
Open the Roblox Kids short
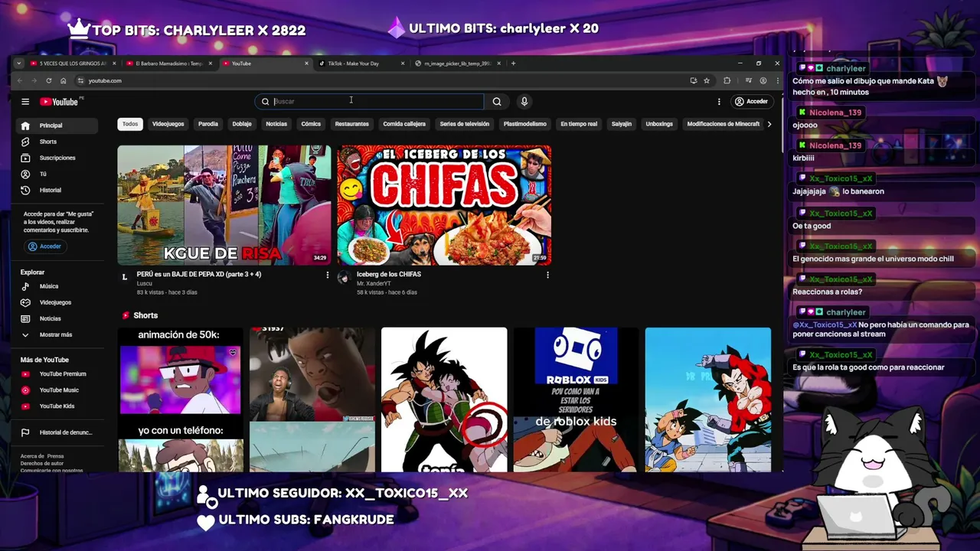576,399
